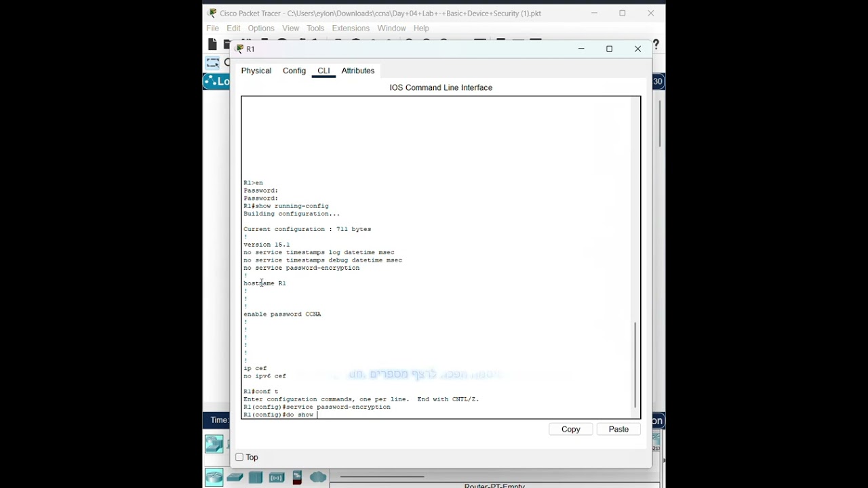The image size is (868, 488).
Task: Click the CLI vertical scrollbar thumb
Action: tap(635, 365)
